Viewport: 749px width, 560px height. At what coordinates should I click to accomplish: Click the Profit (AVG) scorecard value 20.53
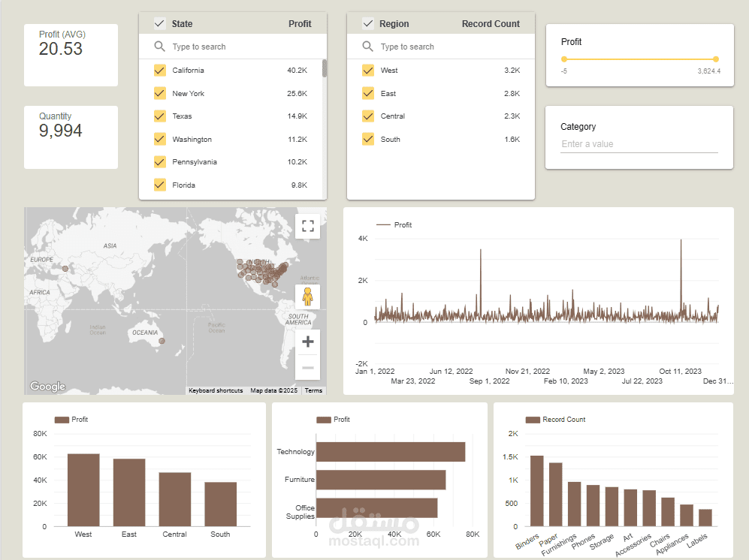pos(61,49)
